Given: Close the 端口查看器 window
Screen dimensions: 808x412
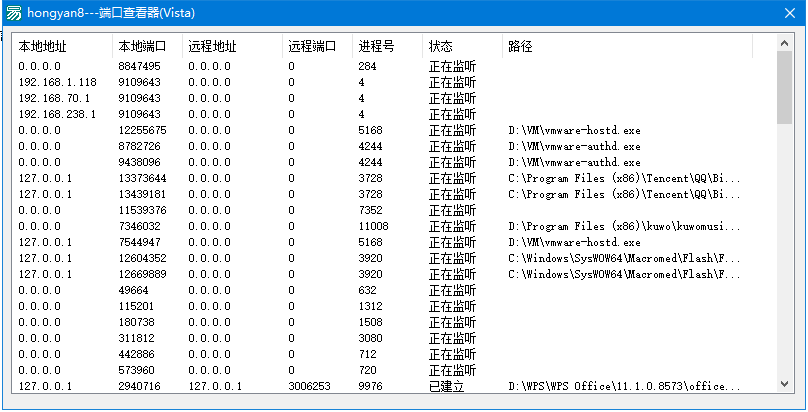Looking at the screenshot, I should pyautogui.click(x=789, y=13).
